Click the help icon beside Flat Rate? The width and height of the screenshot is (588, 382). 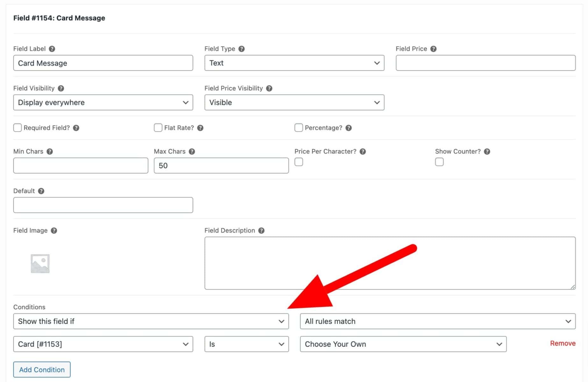pyautogui.click(x=200, y=128)
